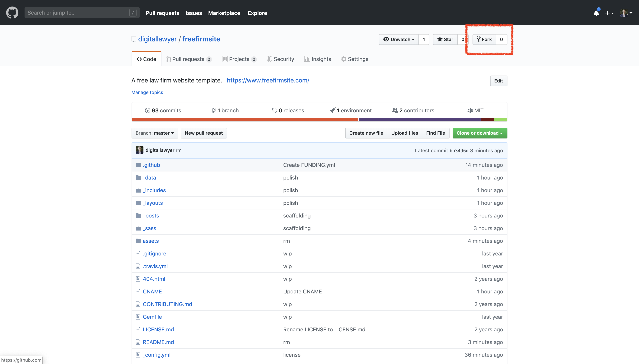Open the notifications bell
Screen dimensions: 639x364
(596, 13)
